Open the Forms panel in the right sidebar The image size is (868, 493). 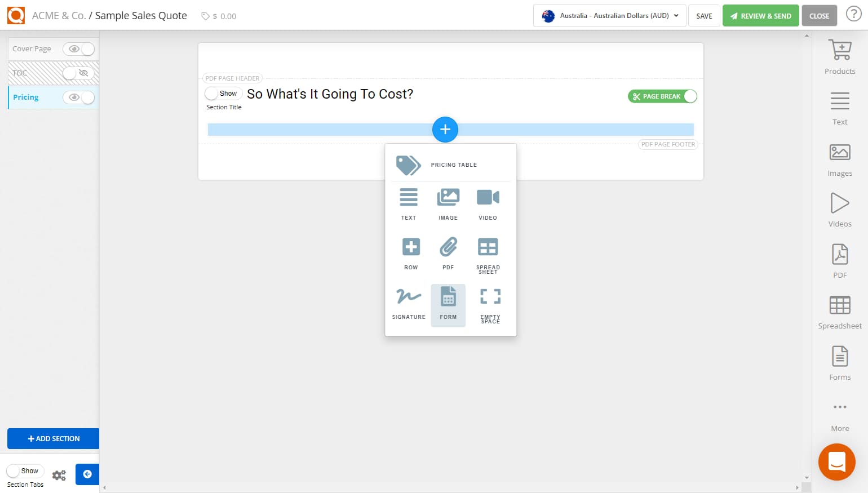click(839, 361)
